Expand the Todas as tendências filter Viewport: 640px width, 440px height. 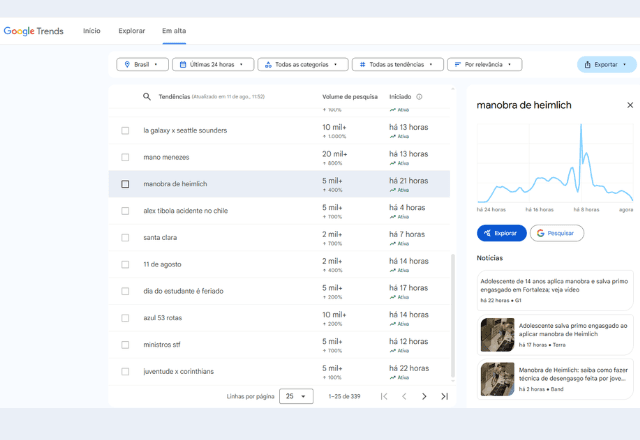[x=398, y=64]
